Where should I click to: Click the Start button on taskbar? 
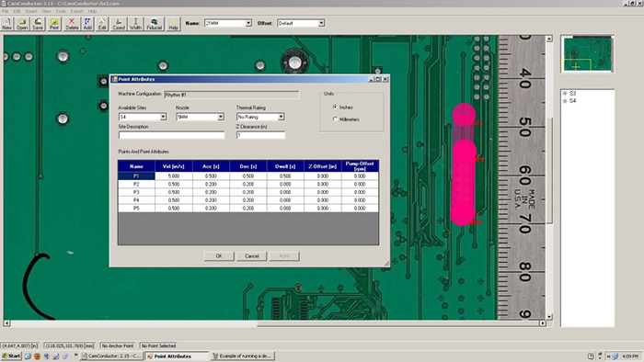tap(11, 356)
